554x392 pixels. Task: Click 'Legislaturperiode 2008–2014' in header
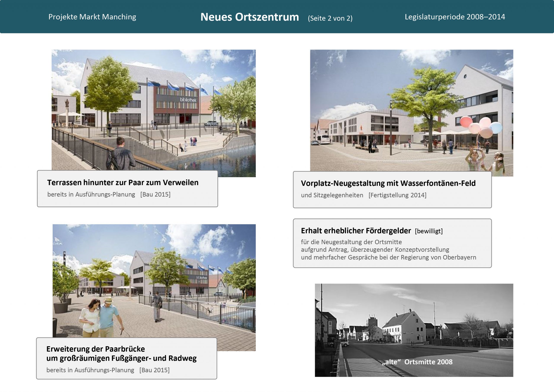tap(455, 17)
